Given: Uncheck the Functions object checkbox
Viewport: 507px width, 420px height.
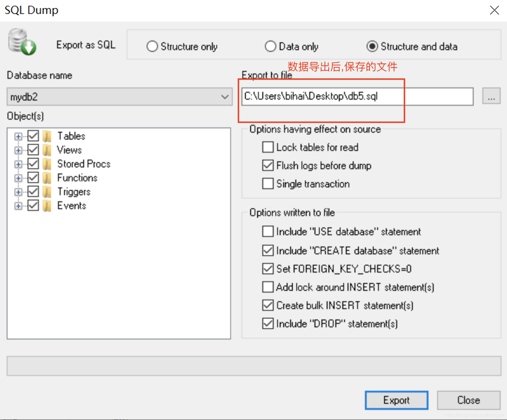Looking at the screenshot, I should point(33,177).
